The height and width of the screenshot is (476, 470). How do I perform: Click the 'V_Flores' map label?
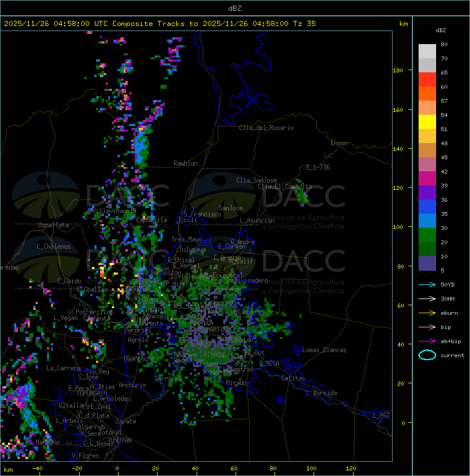(85, 456)
